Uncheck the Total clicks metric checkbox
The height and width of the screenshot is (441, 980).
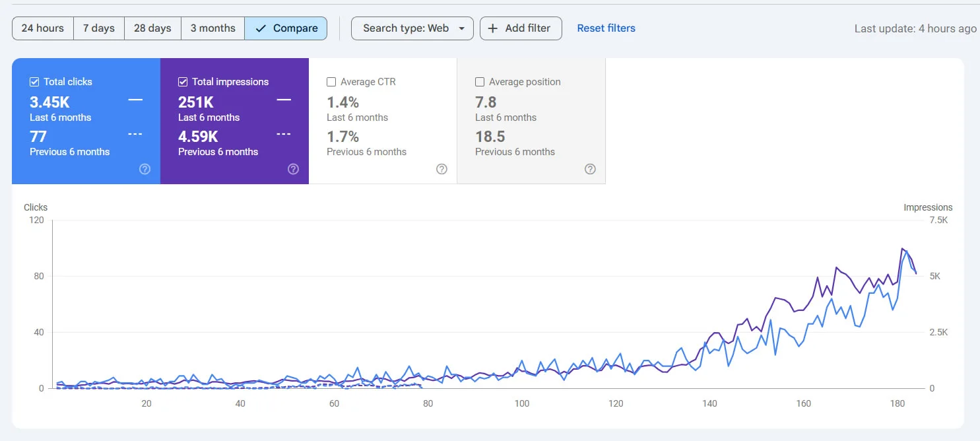(34, 81)
